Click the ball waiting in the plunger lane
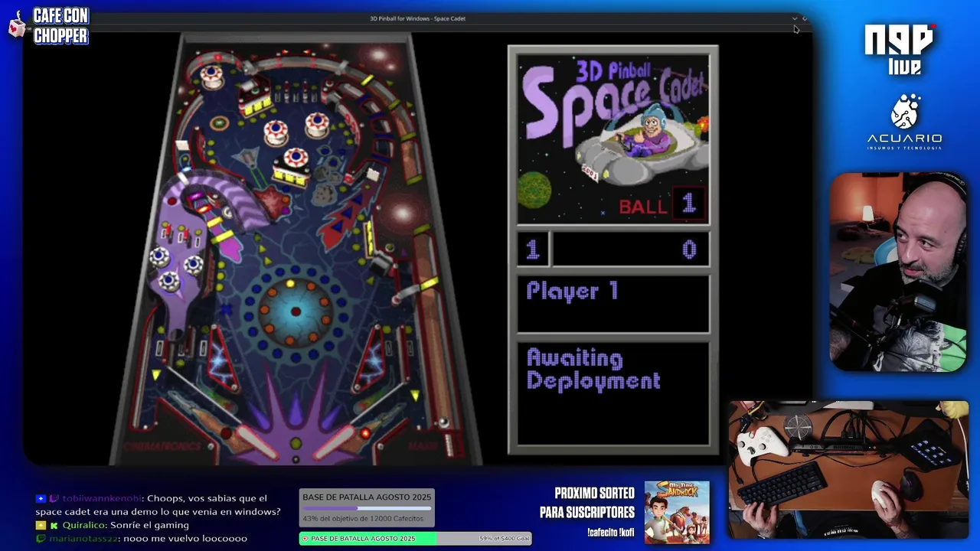This screenshot has height=551, width=980. click(x=443, y=422)
